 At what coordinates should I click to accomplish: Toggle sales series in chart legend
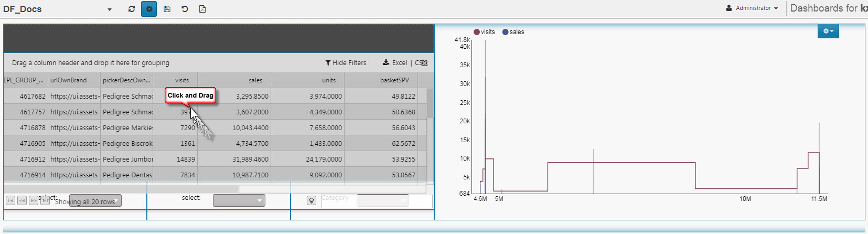click(513, 32)
